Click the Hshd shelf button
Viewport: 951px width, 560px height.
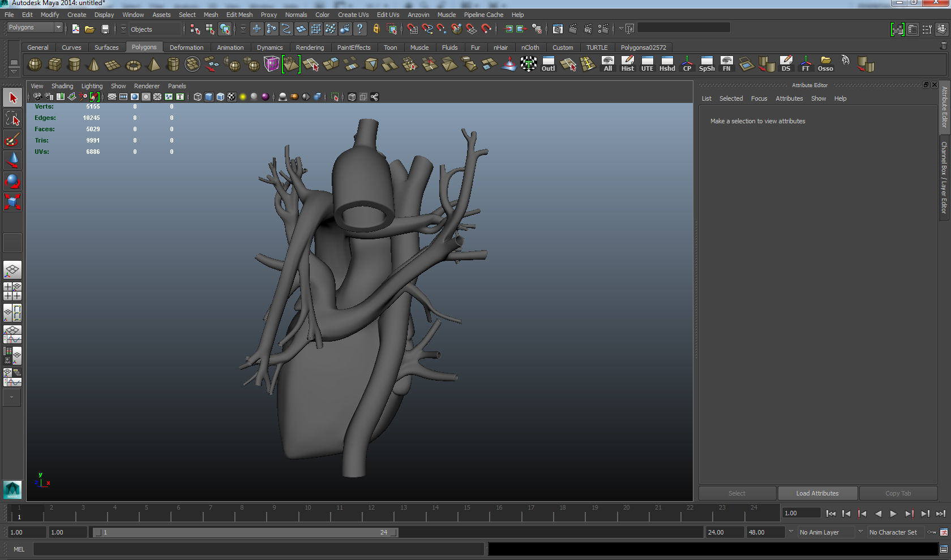(667, 64)
